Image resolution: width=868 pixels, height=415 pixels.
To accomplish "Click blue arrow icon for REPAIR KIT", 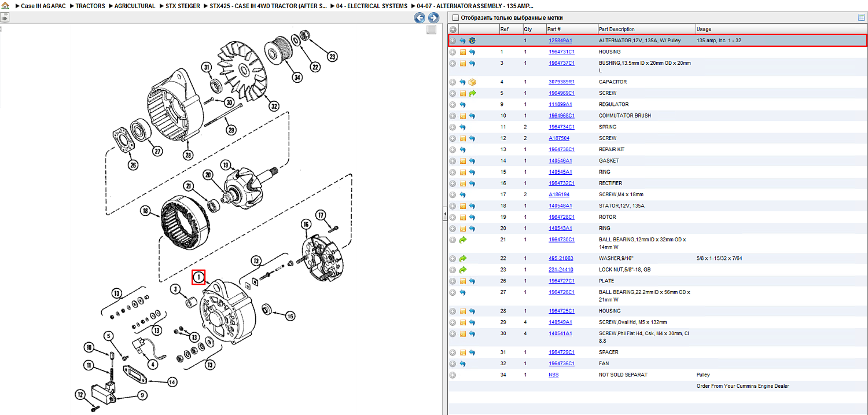I will 463,149.
